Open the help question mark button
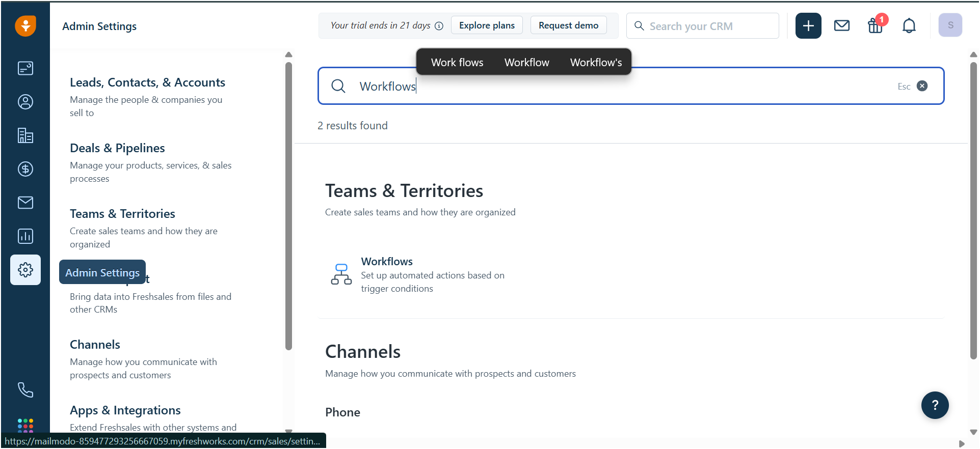This screenshot has height=449, width=980. point(935,405)
